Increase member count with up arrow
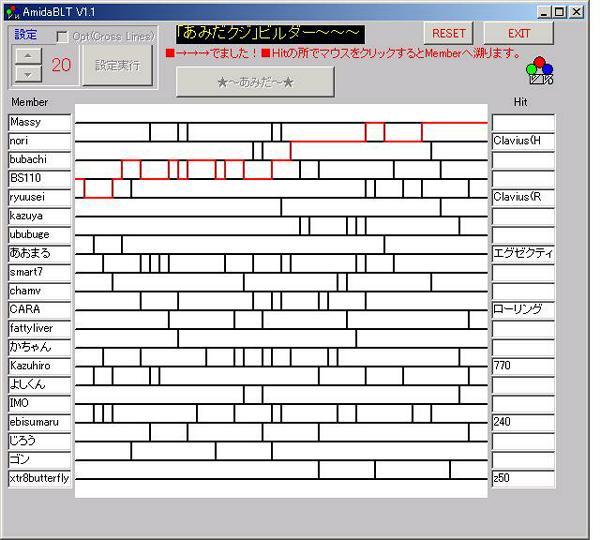 [x=28, y=56]
